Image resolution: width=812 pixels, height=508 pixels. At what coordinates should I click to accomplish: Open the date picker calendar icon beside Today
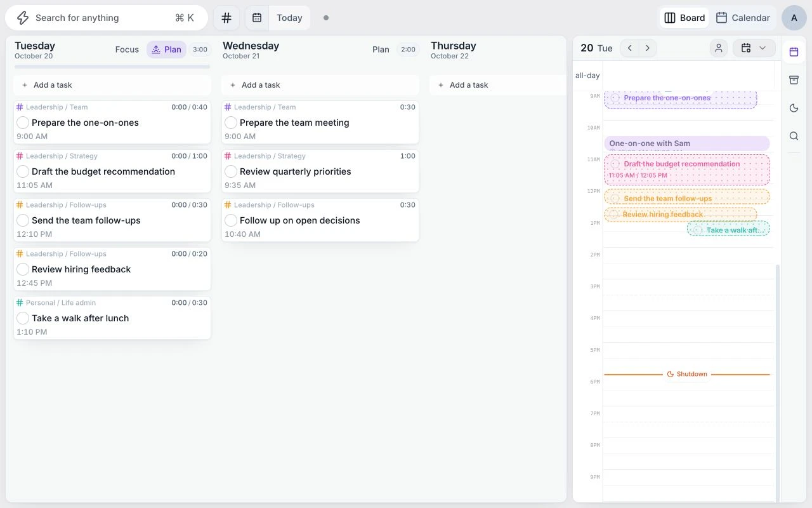257,18
